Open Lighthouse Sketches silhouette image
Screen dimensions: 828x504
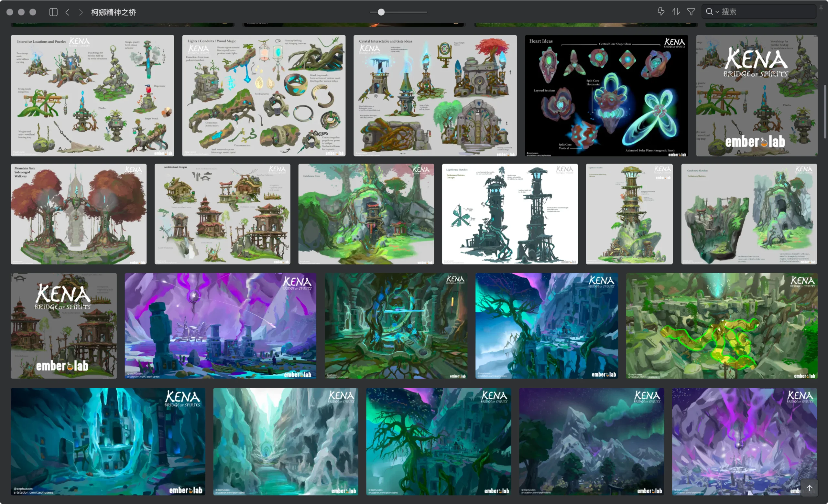coord(510,214)
